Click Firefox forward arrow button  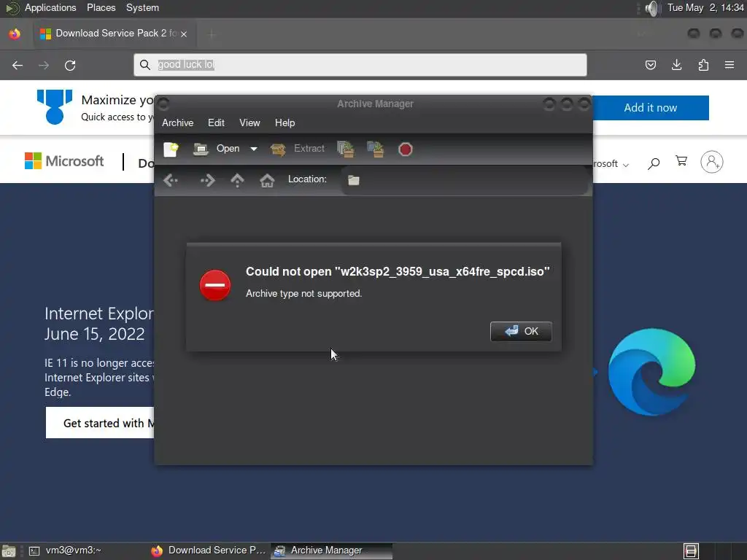(43, 65)
